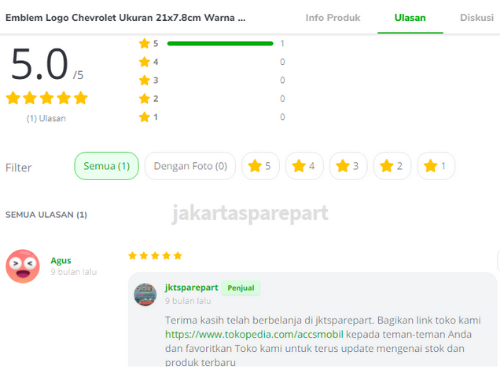Switch to the Ulasan tab
Image resolution: width=500 pixels, height=374 pixels.
(x=410, y=18)
